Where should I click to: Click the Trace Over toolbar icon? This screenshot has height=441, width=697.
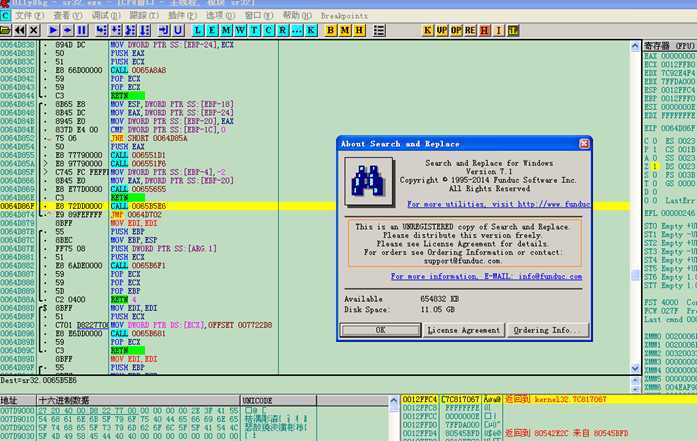[145, 30]
